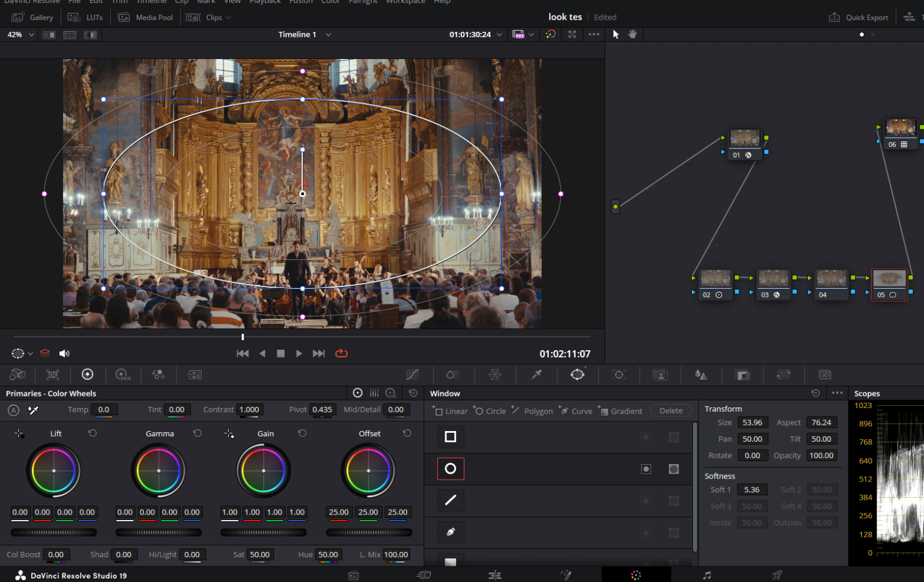Click Quick Export button

tap(858, 17)
